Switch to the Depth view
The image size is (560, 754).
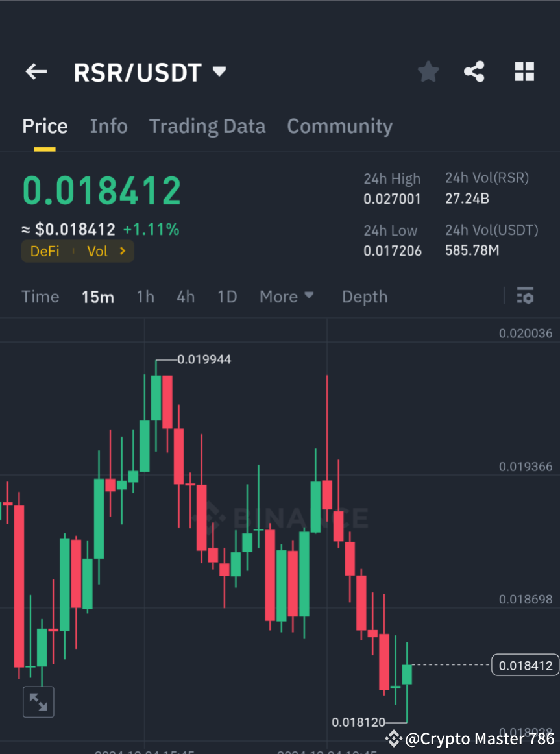[x=364, y=297]
